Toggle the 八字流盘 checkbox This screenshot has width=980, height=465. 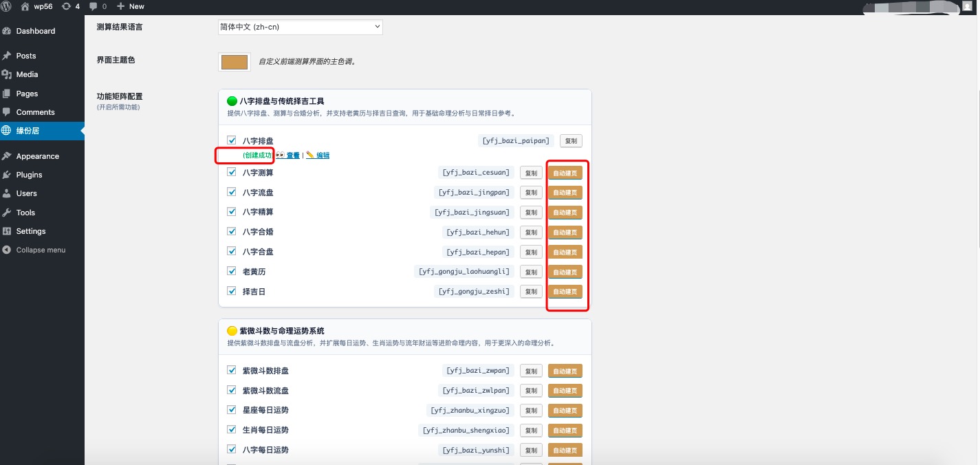coord(232,192)
